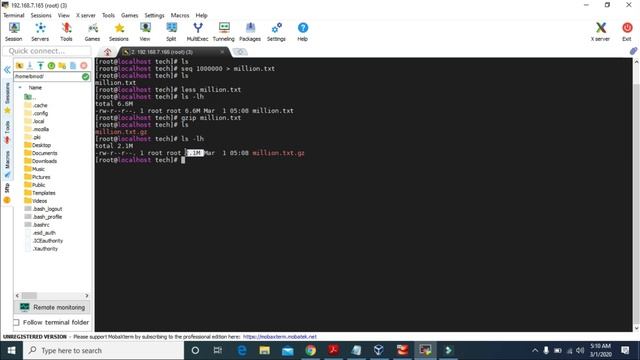Click SFTP go to parent folder icon
Screen dimensions: 640x360
pyautogui.click(x=19, y=66)
